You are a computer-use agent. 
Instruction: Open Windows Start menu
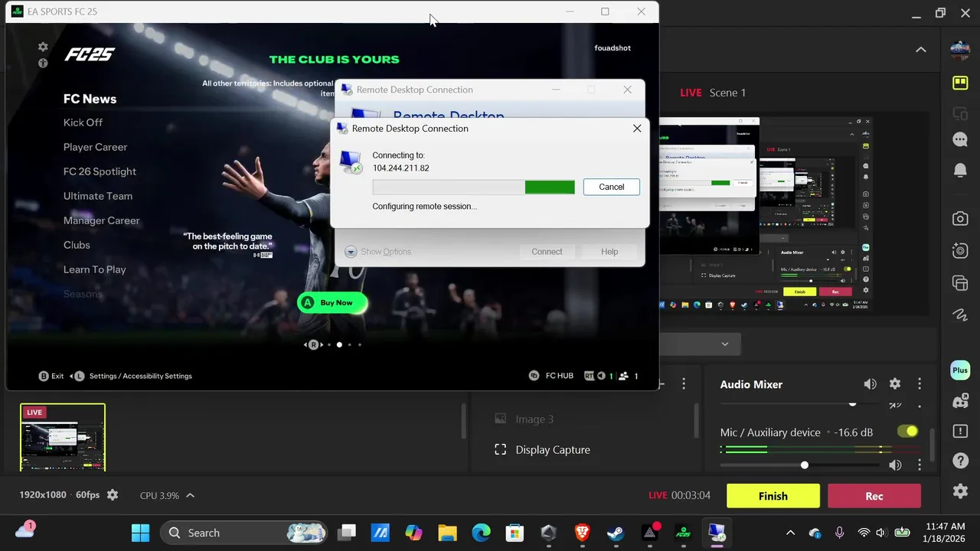click(141, 533)
